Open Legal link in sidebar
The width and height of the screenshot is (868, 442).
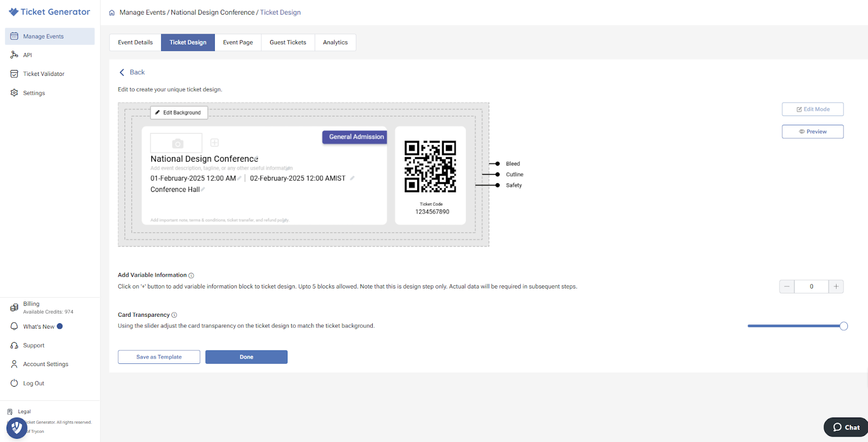coord(19,412)
